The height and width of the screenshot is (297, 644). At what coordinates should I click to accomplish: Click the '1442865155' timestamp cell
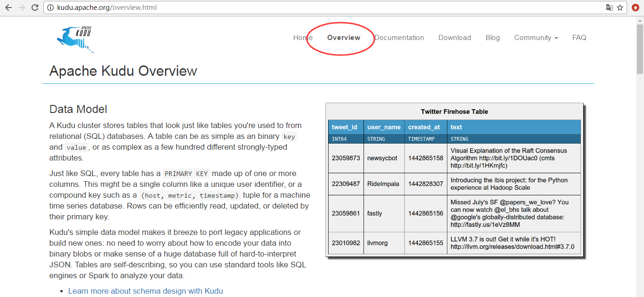[426, 243]
